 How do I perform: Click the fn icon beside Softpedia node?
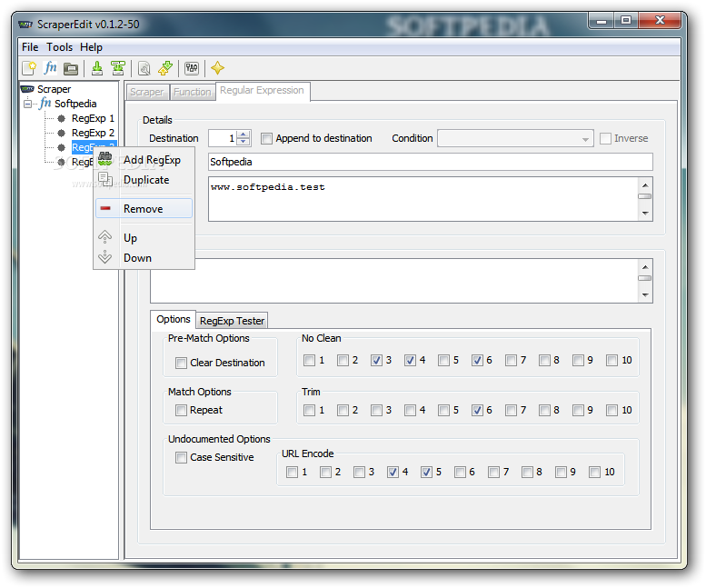[x=45, y=103]
